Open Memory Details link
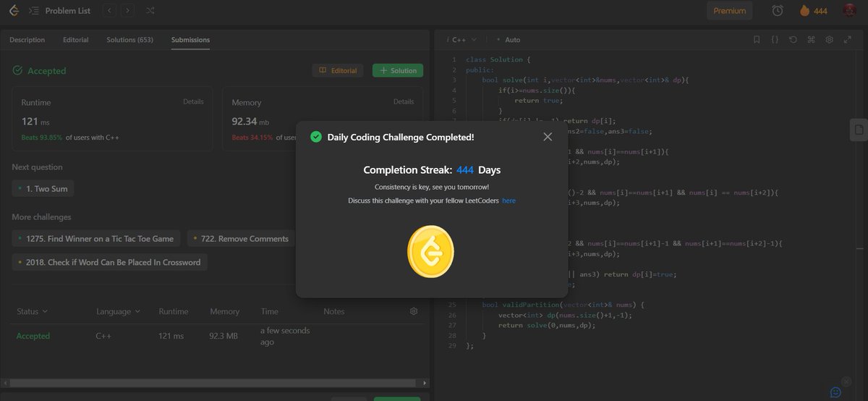This screenshot has height=401, width=868. tap(403, 102)
